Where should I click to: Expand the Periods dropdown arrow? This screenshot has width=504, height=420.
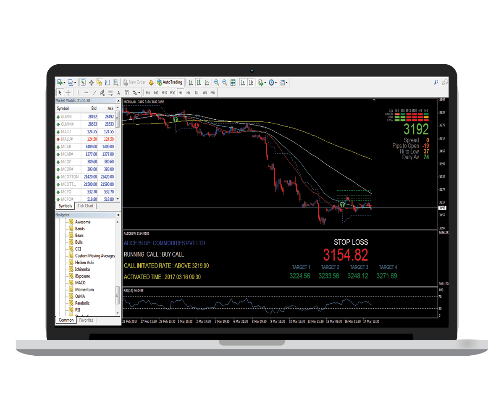coord(276,83)
